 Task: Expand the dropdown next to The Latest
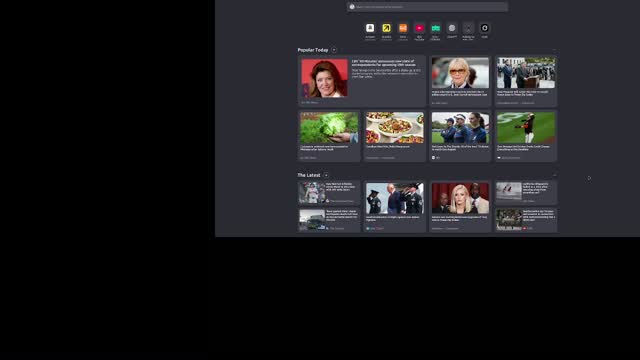tap(326, 175)
